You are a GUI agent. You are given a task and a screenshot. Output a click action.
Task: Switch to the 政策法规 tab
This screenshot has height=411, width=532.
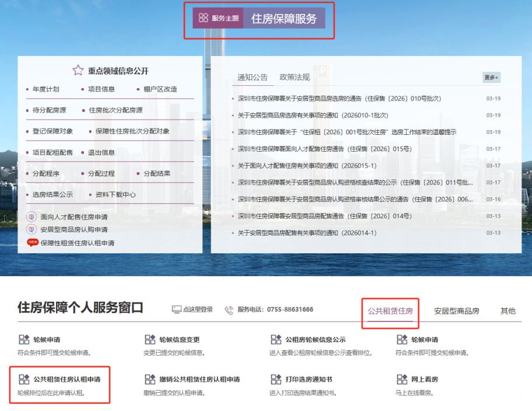click(296, 76)
